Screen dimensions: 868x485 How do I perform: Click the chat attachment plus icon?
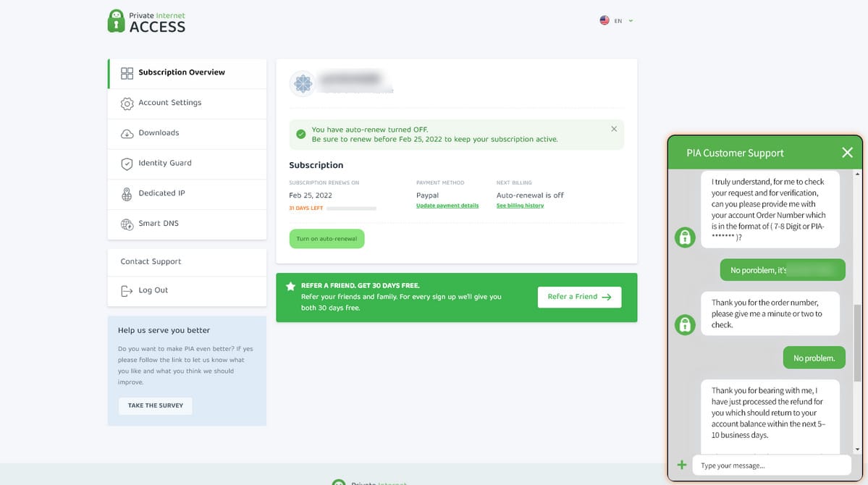(682, 465)
